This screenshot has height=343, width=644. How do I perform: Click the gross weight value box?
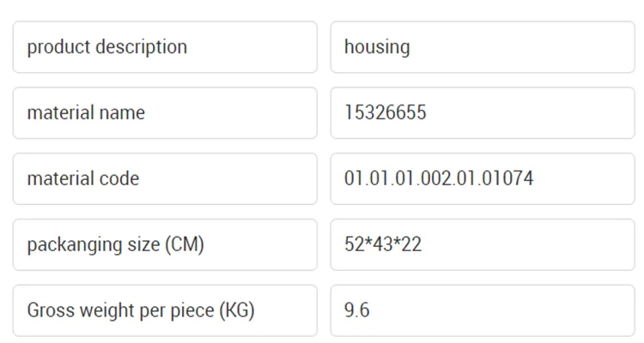click(482, 310)
